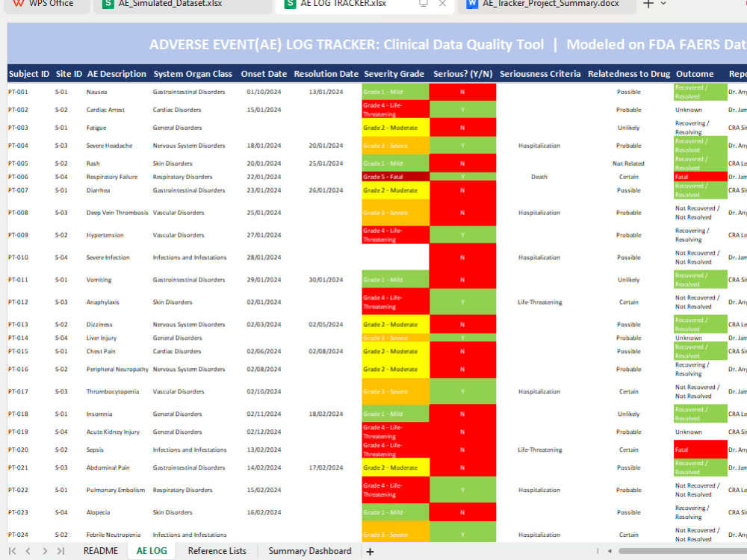Select the System Organ Class header
747x560 pixels.
(x=193, y=74)
